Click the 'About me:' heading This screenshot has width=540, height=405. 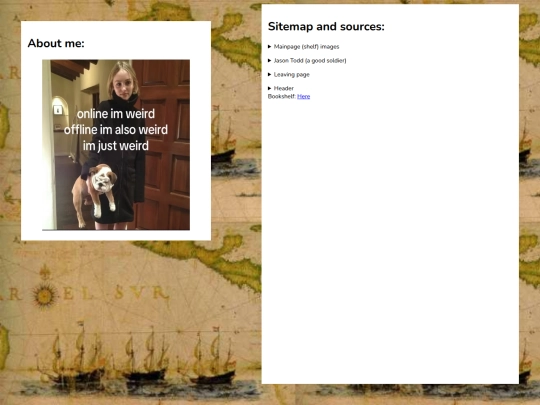pyautogui.click(x=56, y=43)
